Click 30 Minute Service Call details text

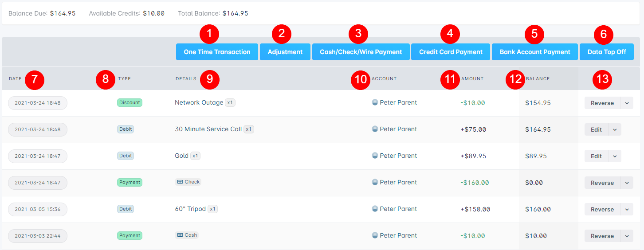[208, 129]
